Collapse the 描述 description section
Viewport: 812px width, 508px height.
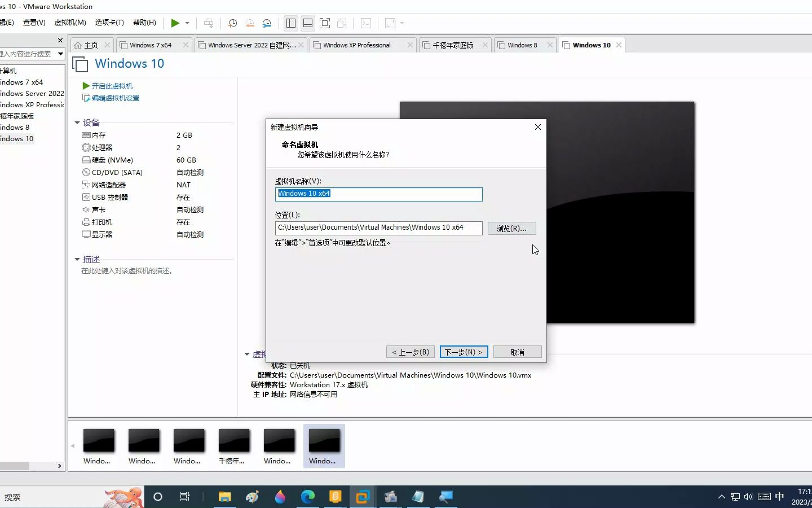pyautogui.click(x=77, y=259)
